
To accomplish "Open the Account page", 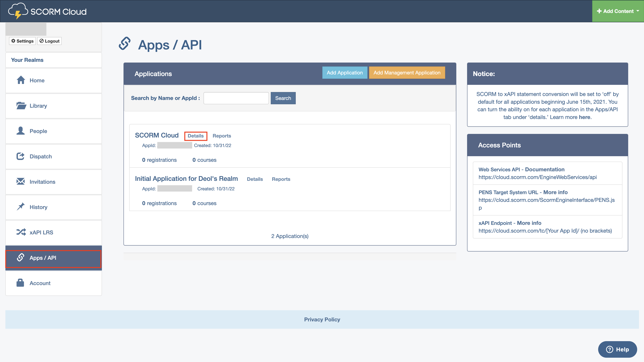I will tap(54, 283).
